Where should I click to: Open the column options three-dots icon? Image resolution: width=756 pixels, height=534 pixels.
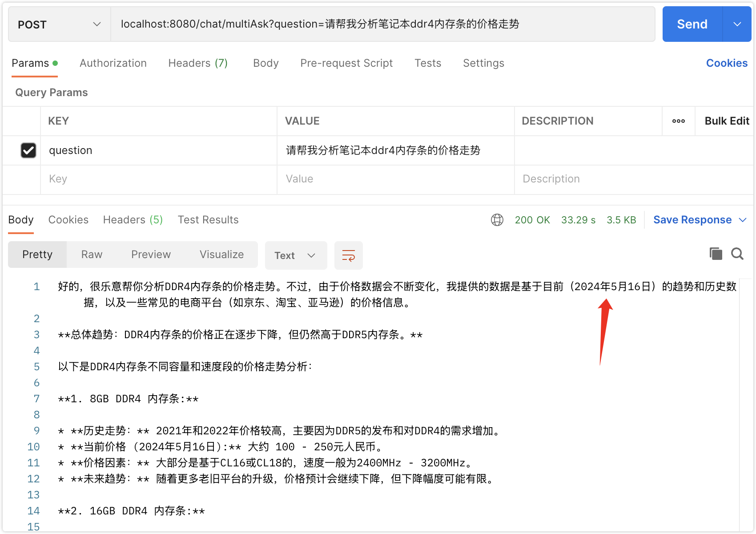tap(679, 121)
